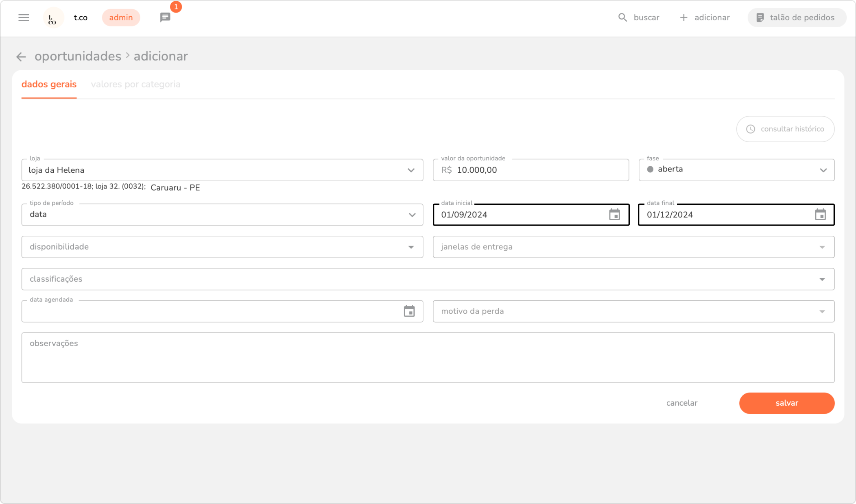Open the data final calendar picker
856x504 pixels.
(x=820, y=215)
